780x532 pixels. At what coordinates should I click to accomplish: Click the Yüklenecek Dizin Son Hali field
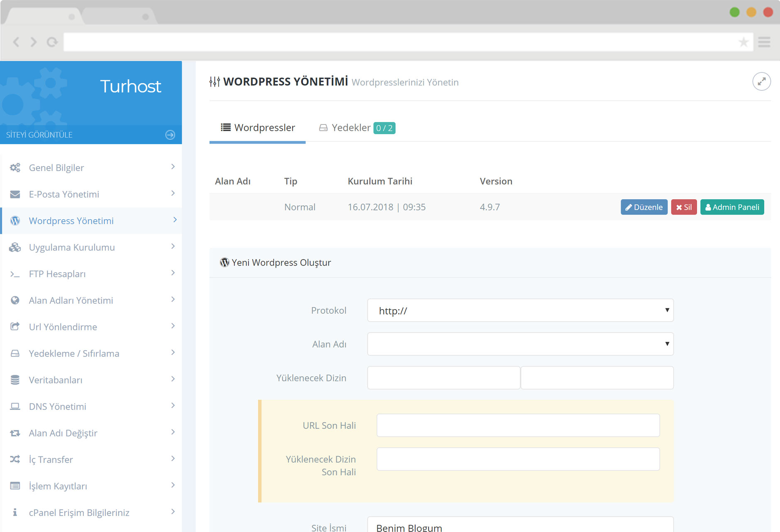[x=518, y=459]
